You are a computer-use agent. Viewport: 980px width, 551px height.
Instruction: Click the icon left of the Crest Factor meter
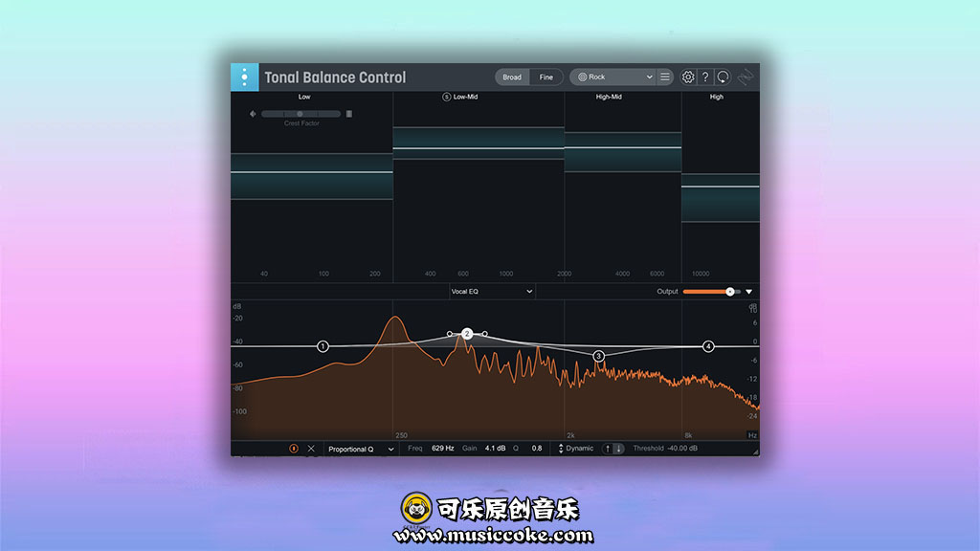click(253, 114)
